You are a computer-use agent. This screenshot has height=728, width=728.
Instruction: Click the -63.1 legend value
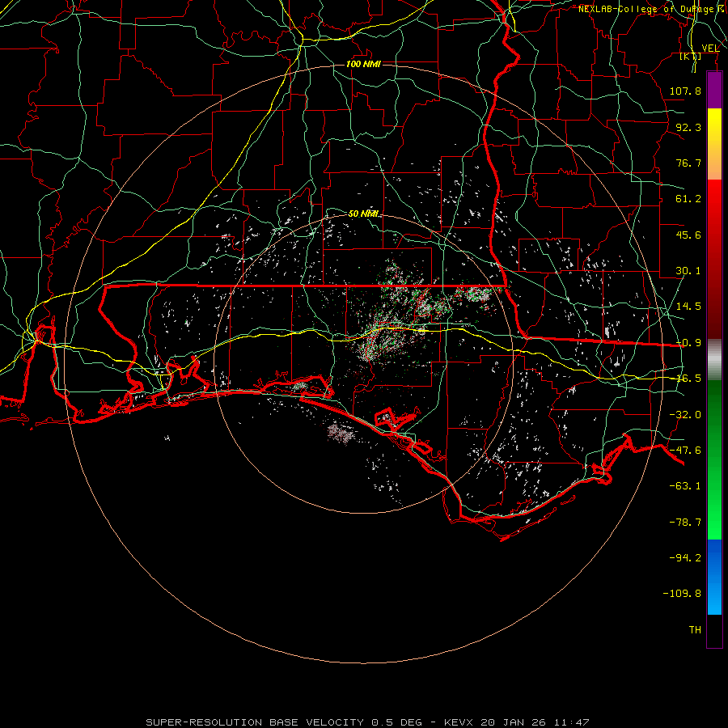tap(685, 486)
